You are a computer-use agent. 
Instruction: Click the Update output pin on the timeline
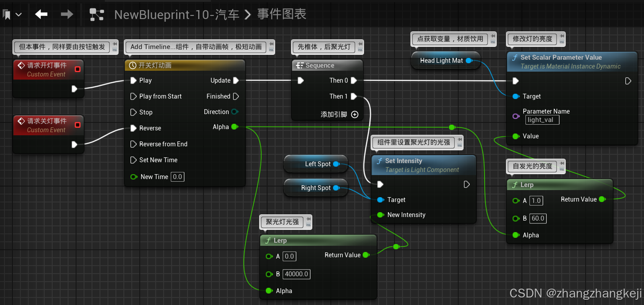[236, 80]
